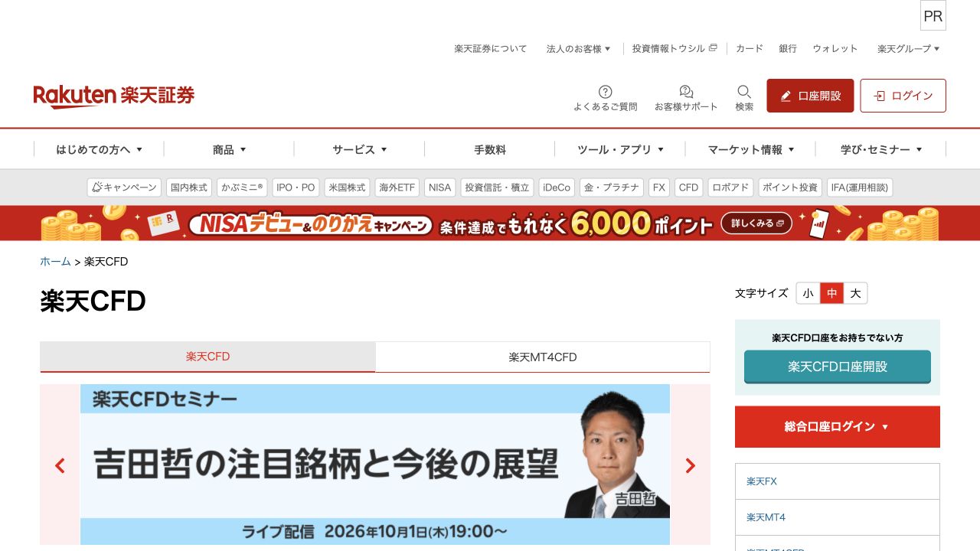Open マーケット情報 menu
This screenshot has height=551, width=980.
(750, 149)
